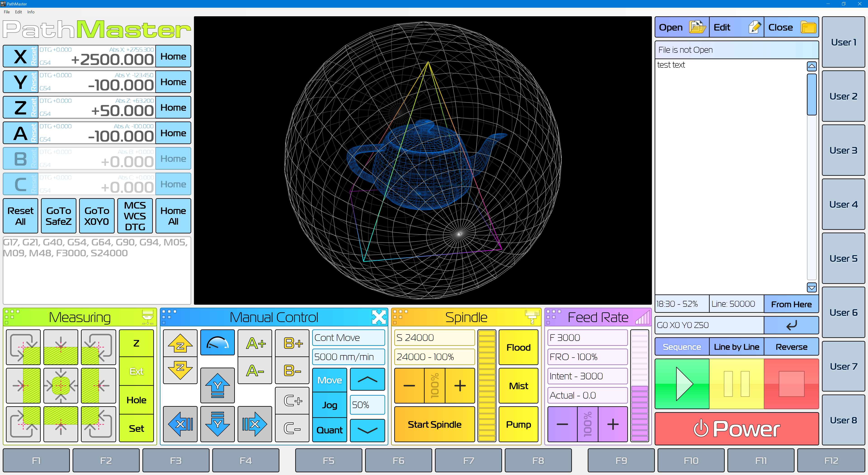Click the speedometer rapid-speed icon
The height and width of the screenshot is (475, 868).
pos(217,342)
